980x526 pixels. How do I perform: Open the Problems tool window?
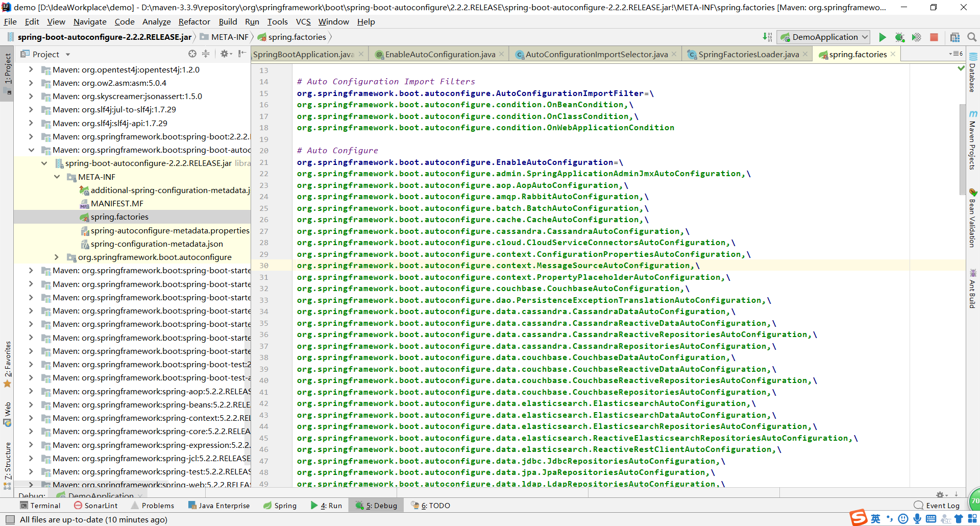coord(153,506)
